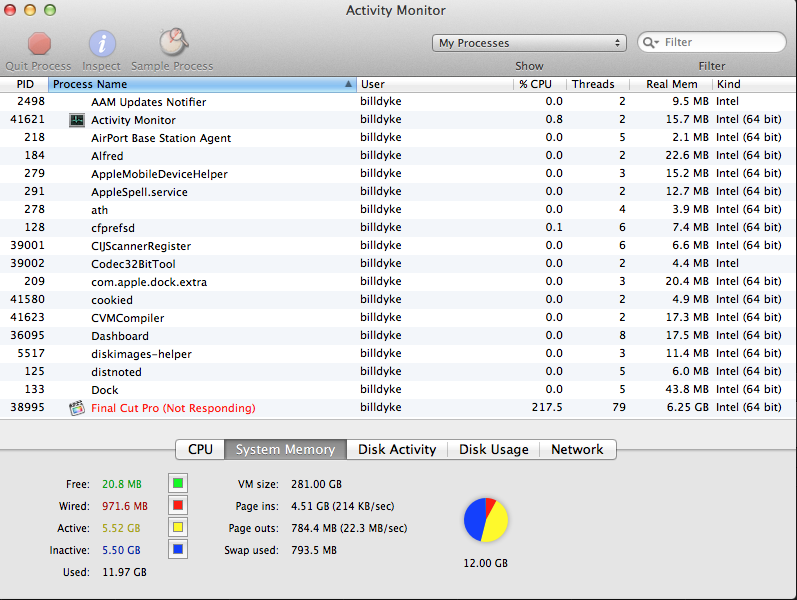This screenshot has height=600, width=797.
Task: Open the Disk Usage tab
Action: tap(494, 449)
